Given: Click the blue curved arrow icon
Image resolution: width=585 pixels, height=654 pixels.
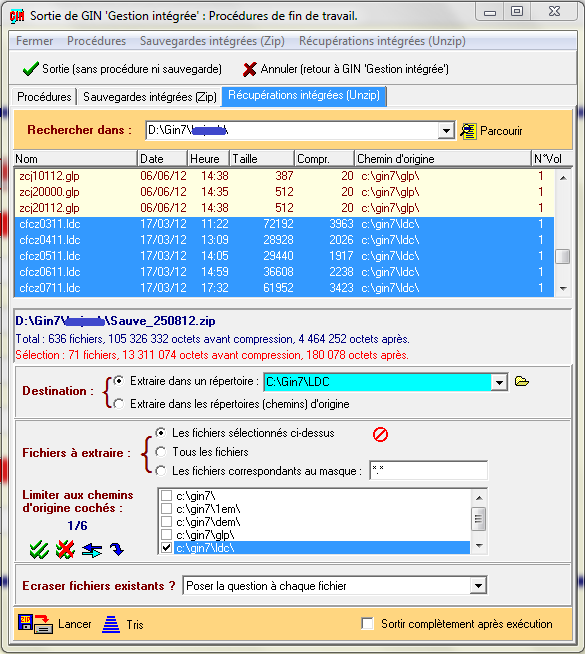Looking at the screenshot, I should click(x=117, y=549).
